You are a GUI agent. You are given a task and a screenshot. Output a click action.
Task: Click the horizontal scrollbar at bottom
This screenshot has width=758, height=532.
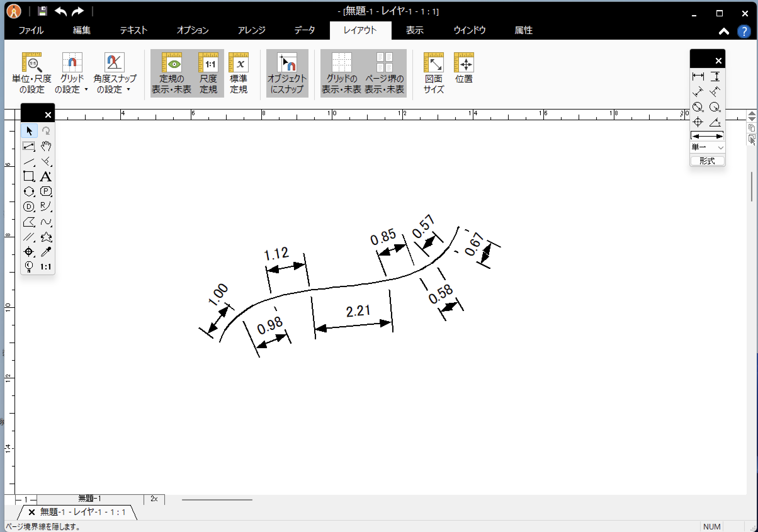point(217,500)
